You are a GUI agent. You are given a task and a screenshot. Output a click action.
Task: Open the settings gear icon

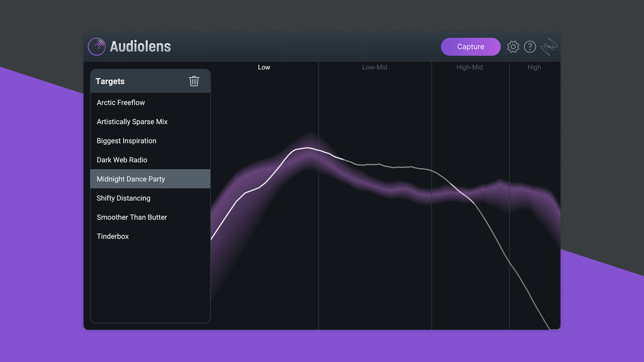pos(513,47)
